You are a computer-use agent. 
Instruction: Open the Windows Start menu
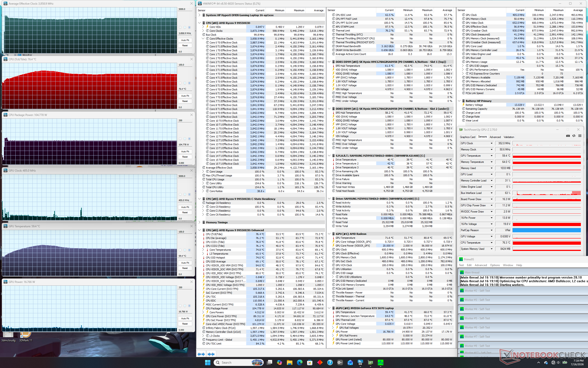tap(208, 362)
